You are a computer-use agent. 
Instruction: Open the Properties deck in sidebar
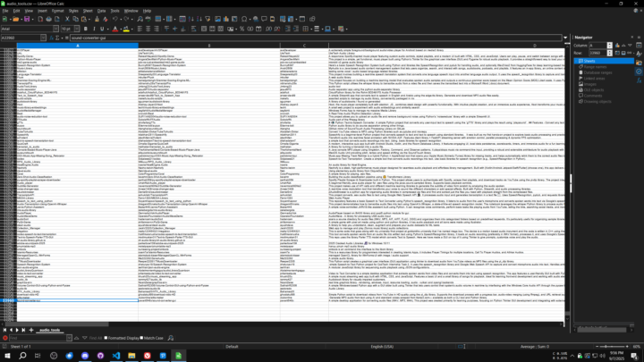coord(639,46)
